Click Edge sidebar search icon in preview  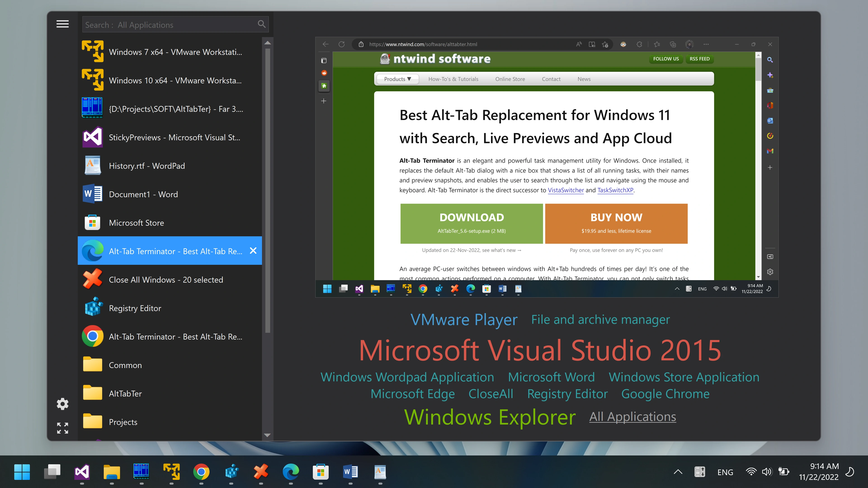(770, 60)
